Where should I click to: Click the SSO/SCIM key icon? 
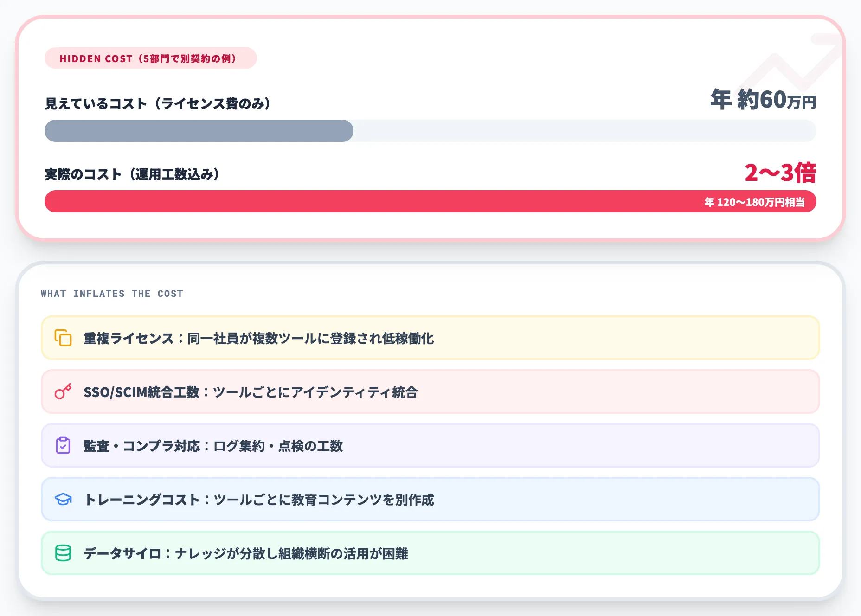(63, 391)
